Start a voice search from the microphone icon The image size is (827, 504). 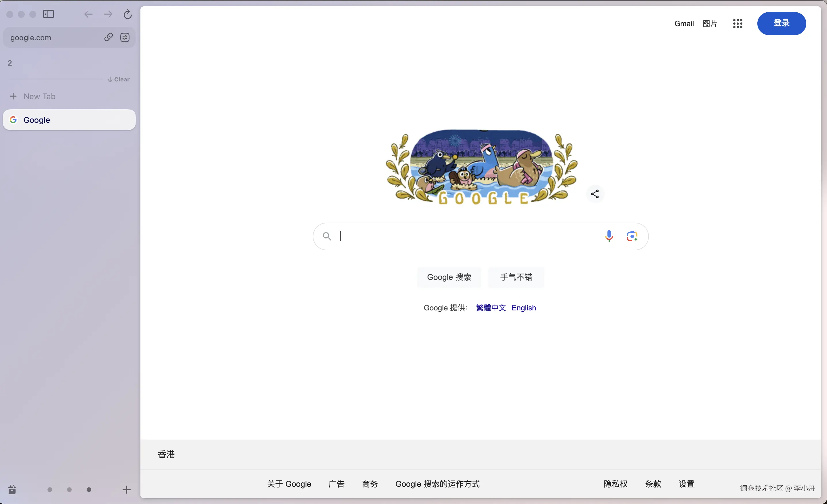609,236
